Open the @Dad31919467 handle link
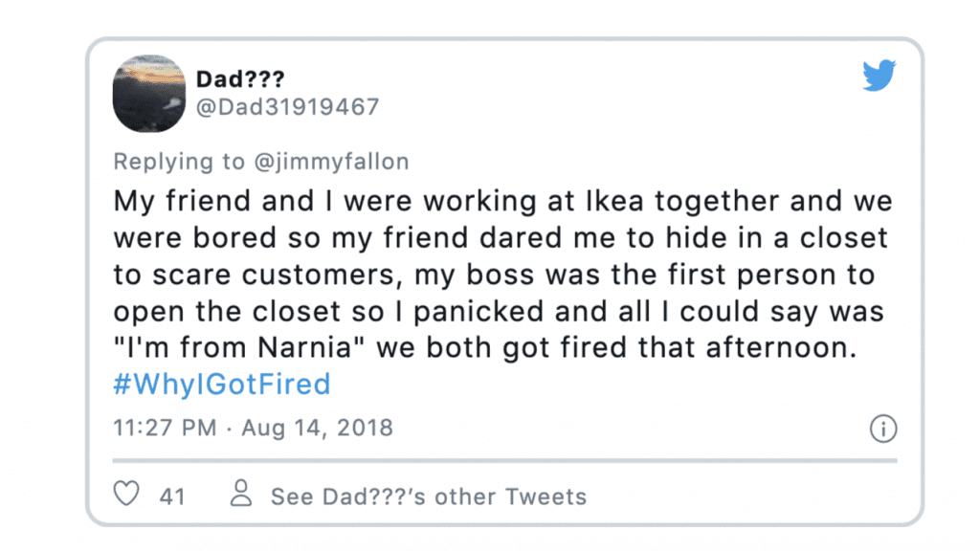The height and width of the screenshot is (551, 980). (287, 107)
